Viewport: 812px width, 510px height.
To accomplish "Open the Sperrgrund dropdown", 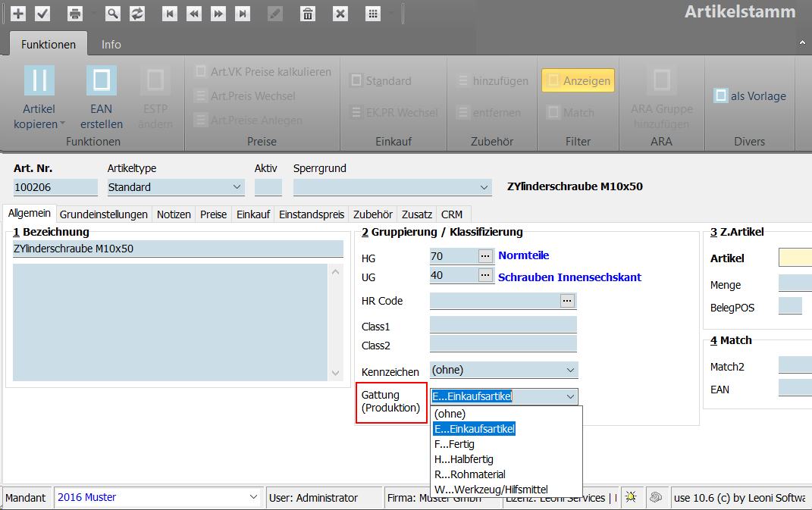I will click(484, 187).
